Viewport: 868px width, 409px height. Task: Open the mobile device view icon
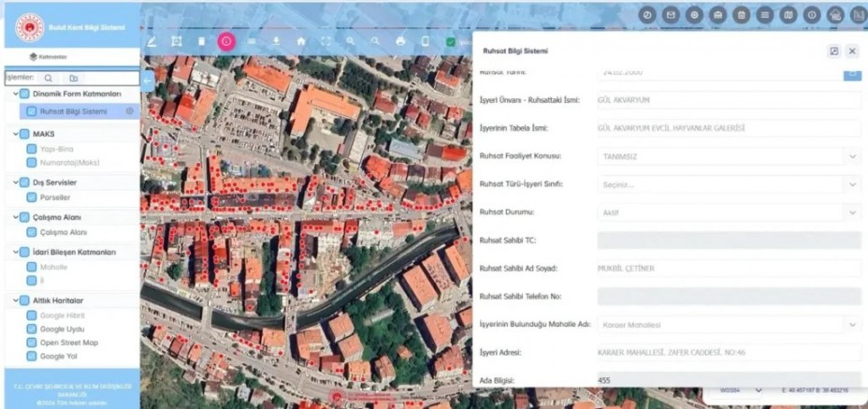pos(426,41)
